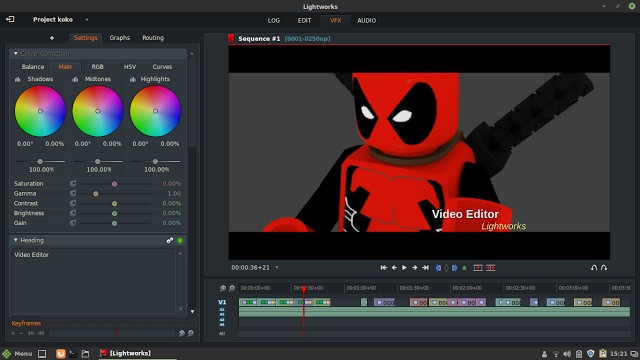The image size is (640, 360).
Task: Click the green cue marker icon
Action: click(x=464, y=268)
